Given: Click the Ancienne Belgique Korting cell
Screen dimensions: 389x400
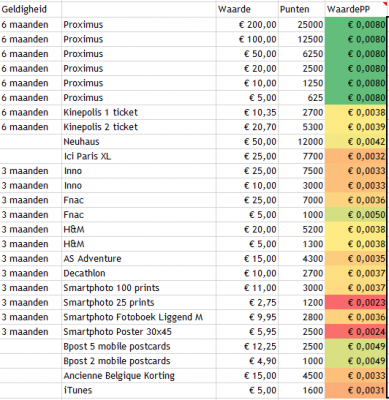Looking at the screenshot, I should [x=139, y=376].
